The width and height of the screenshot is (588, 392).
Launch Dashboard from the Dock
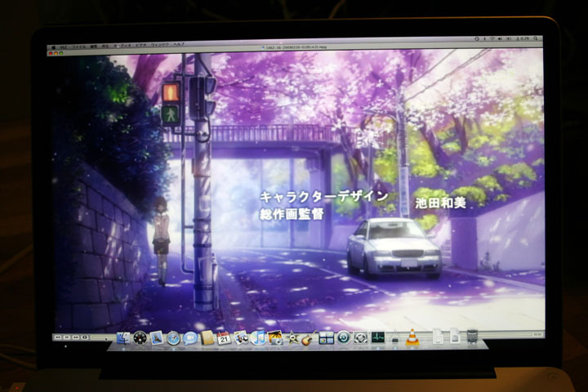140,338
